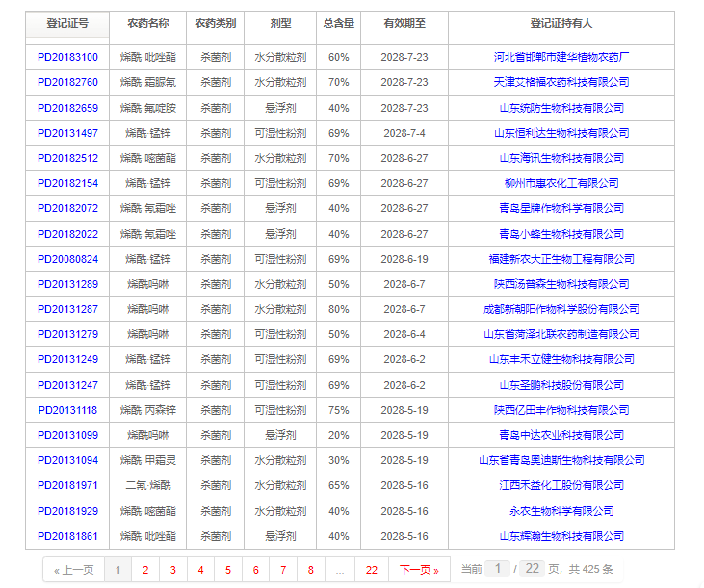Go to page 6
Image resolution: width=704 pixels, height=588 pixels.
tap(256, 570)
